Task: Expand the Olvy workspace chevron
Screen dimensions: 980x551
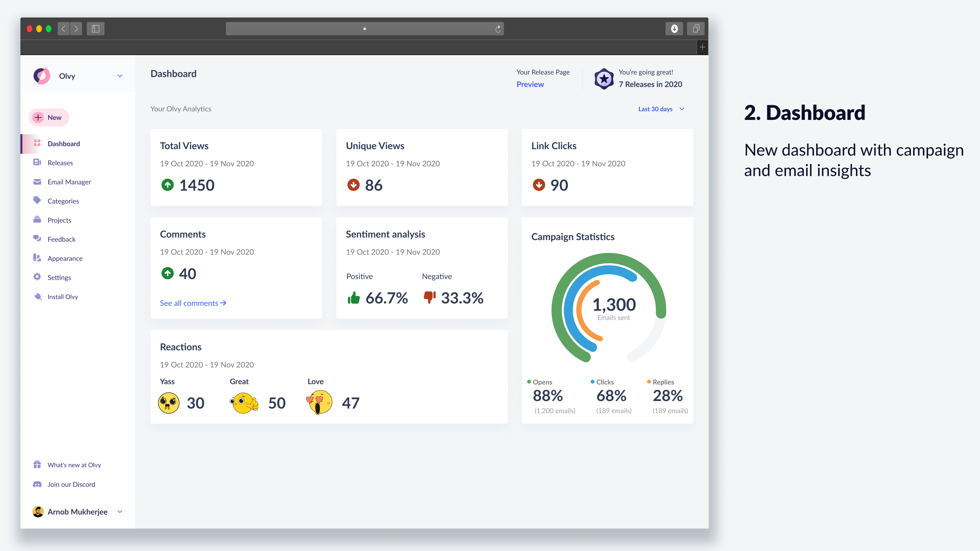Action: (x=120, y=76)
